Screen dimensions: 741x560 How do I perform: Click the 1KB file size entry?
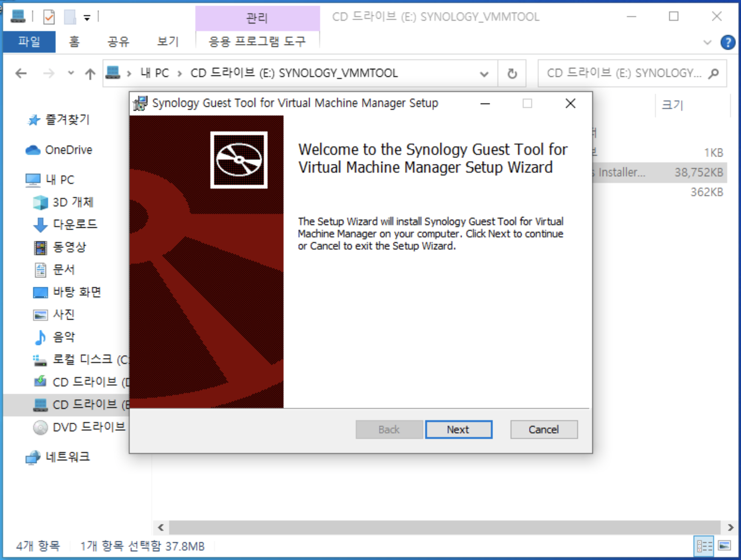pos(713,152)
